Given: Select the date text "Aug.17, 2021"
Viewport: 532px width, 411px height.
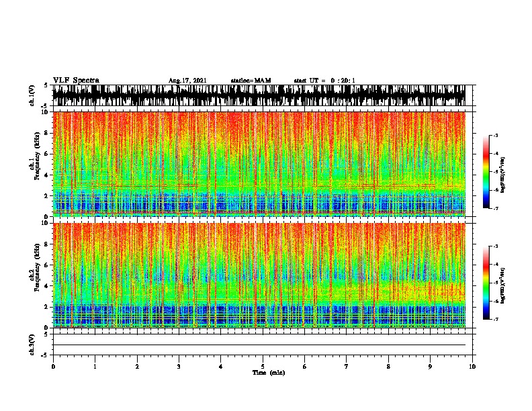Looking at the screenshot, I should click(187, 81).
